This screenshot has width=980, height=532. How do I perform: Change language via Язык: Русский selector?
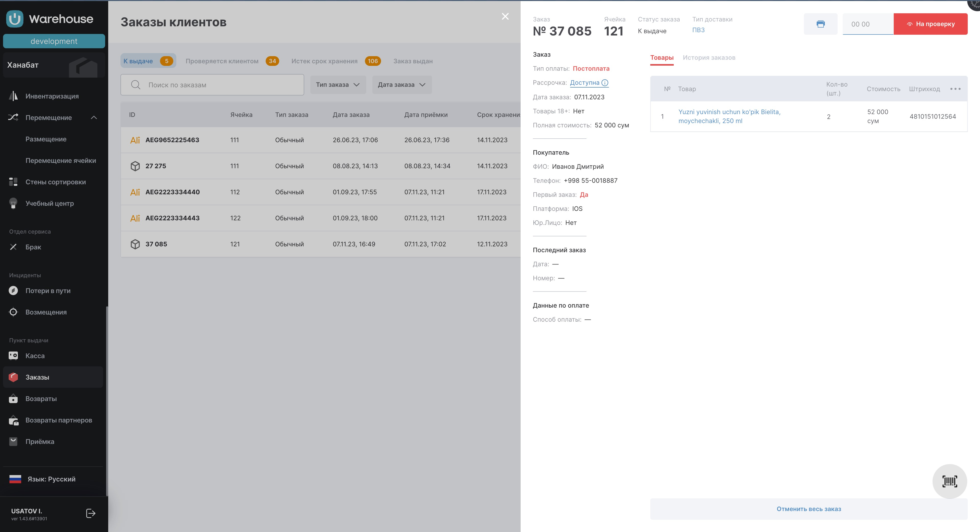(51, 479)
